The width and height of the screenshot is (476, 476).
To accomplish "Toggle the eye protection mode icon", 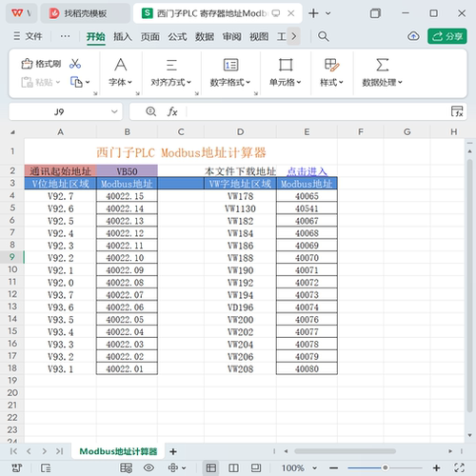I will [x=149, y=467].
